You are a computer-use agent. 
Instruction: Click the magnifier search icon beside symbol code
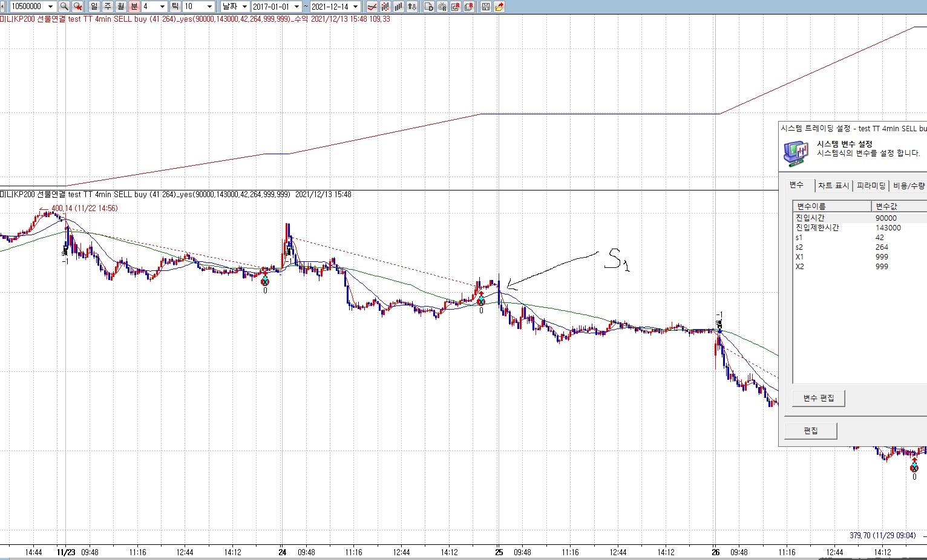tap(64, 7)
